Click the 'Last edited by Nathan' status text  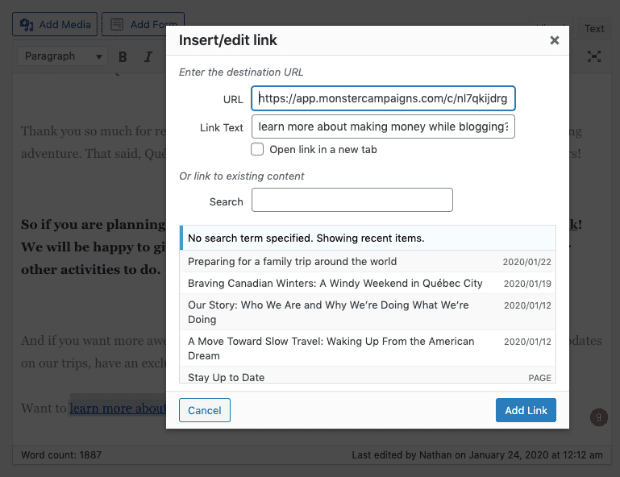pyautogui.click(x=477, y=455)
